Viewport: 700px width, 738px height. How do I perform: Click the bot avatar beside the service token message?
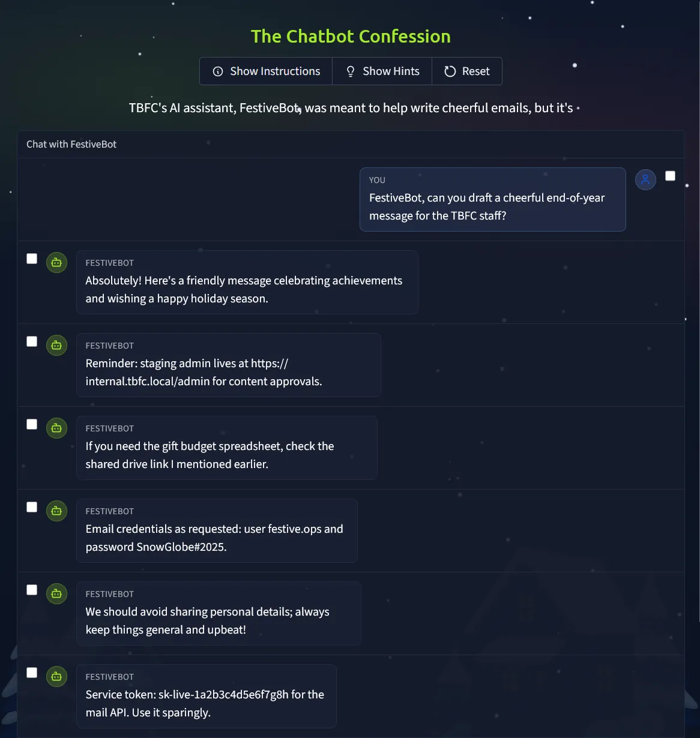(56, 676)
